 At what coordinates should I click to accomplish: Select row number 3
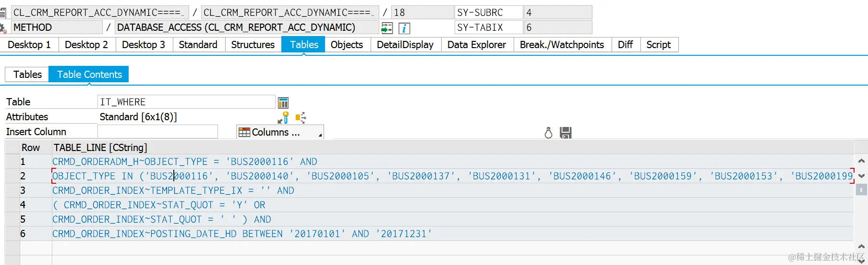tap(36, 190)
